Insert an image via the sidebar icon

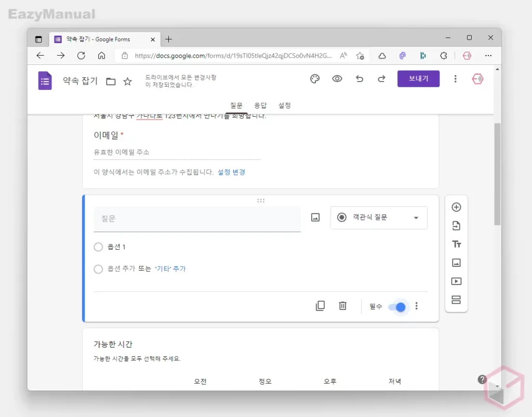(456, 262)
